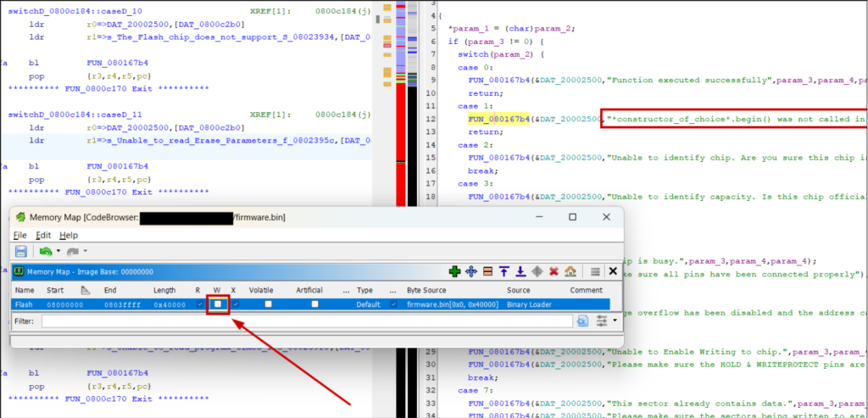Click the Save icon in Memory Map toolbar
Viewport: 868px width, 418px height.
point(20,252)
